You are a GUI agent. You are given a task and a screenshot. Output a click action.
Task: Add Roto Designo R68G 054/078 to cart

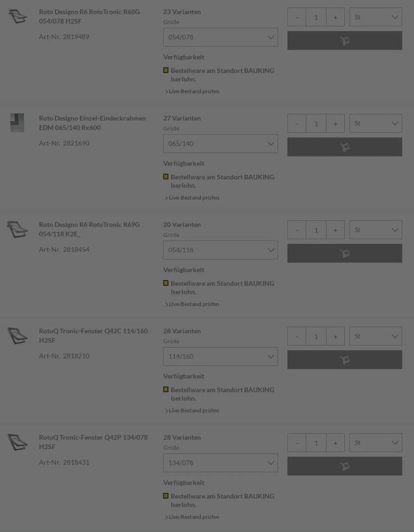click(x=344, y=40)
